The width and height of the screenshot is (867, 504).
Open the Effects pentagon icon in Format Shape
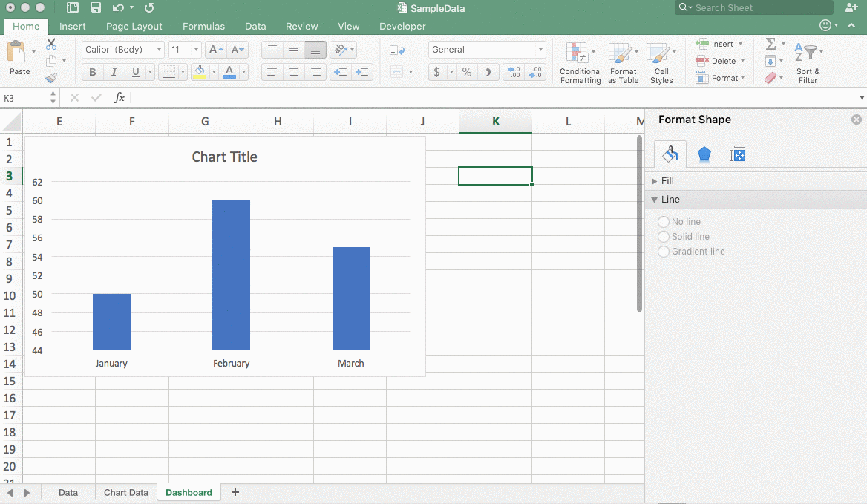tap(704, 154)
